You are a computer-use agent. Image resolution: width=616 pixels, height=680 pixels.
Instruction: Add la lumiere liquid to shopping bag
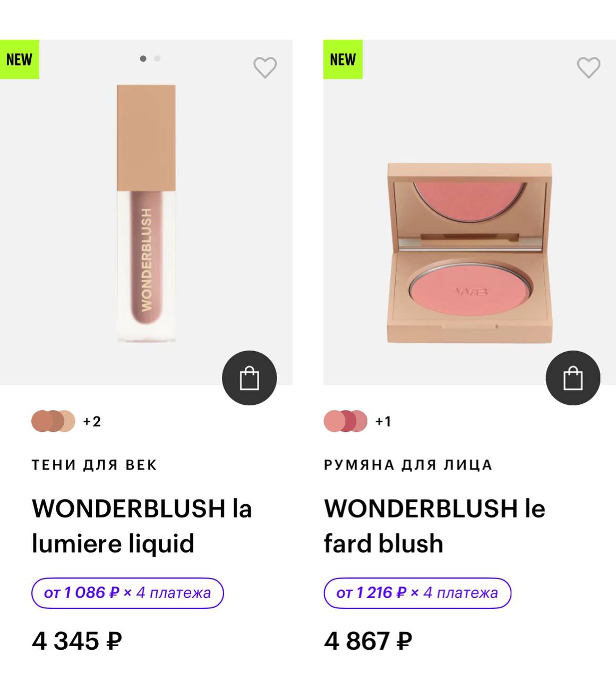point(249,378)
